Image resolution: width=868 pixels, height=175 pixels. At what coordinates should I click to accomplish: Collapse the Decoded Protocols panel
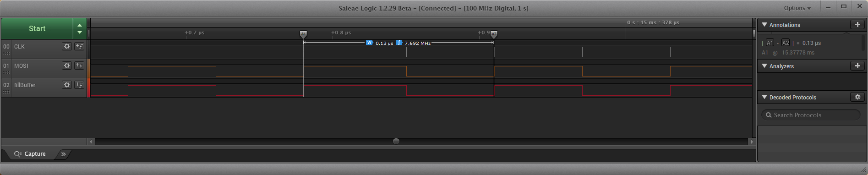(764, 97)
